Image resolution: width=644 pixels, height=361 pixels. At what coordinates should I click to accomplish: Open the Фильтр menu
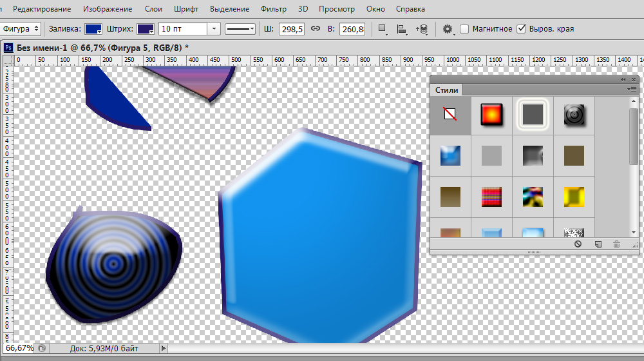274,10
